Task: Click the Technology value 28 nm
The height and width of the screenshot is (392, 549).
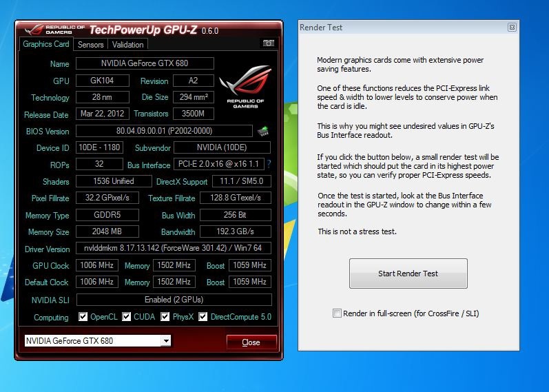Action: 102,97
